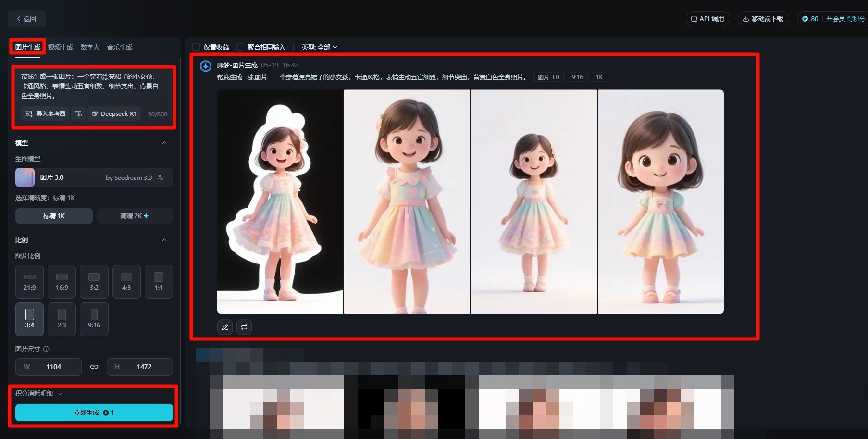The image size is (868, 439).
Task: Switch to the 视频生成 tab
Action: [x=60, y=47]
